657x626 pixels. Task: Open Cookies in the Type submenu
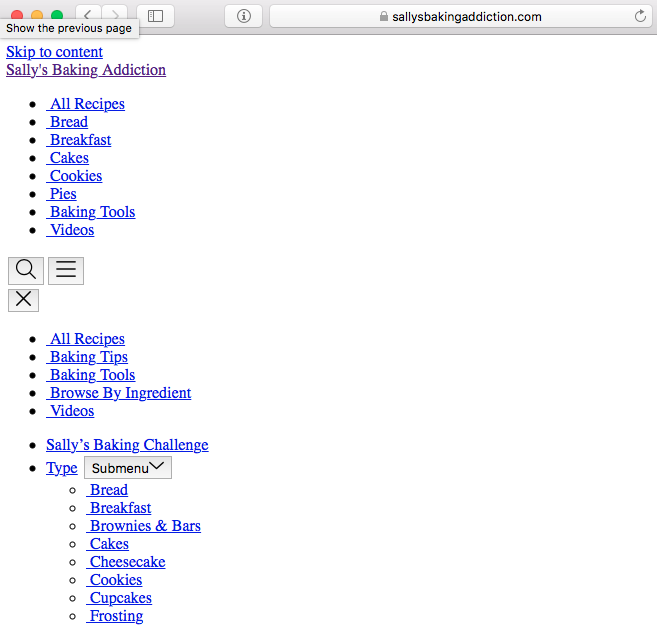point(114,580)
